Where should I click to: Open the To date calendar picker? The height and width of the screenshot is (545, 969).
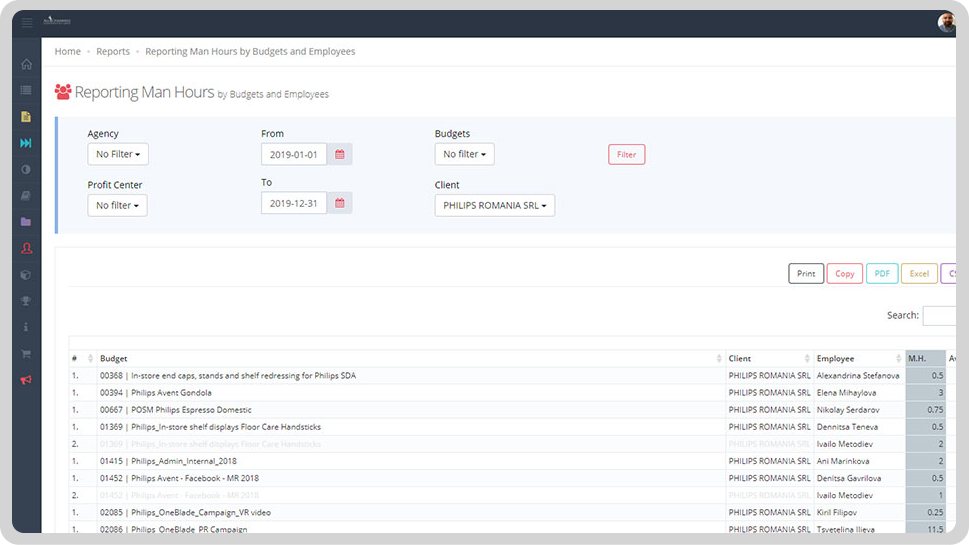[340, 203]
